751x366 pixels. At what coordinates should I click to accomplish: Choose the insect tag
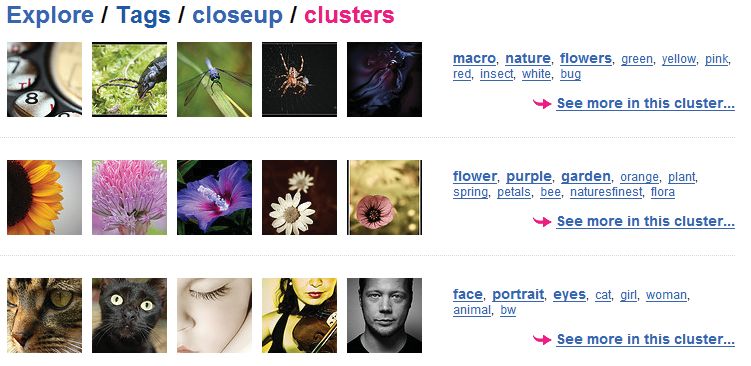point(496,74)
